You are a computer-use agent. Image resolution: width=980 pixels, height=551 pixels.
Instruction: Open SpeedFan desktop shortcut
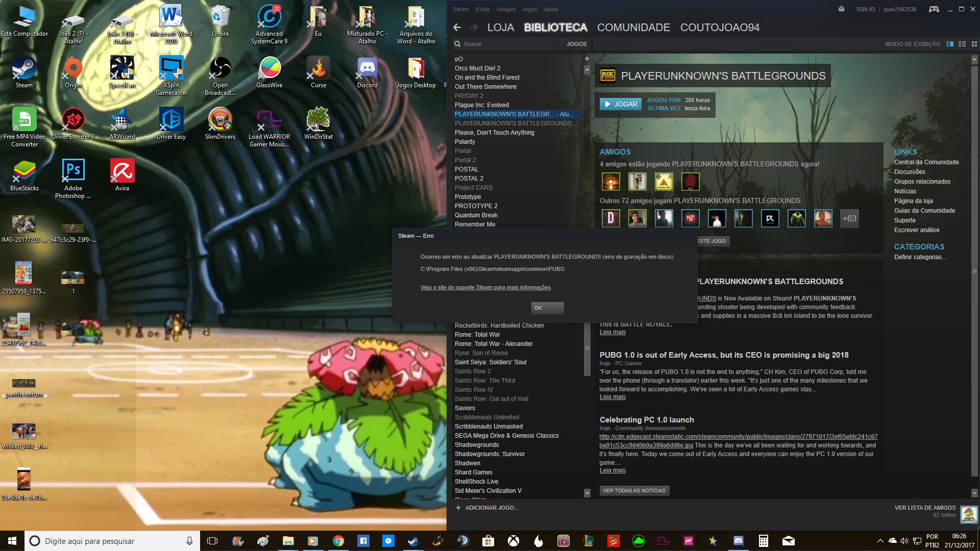tap(122, 71)
